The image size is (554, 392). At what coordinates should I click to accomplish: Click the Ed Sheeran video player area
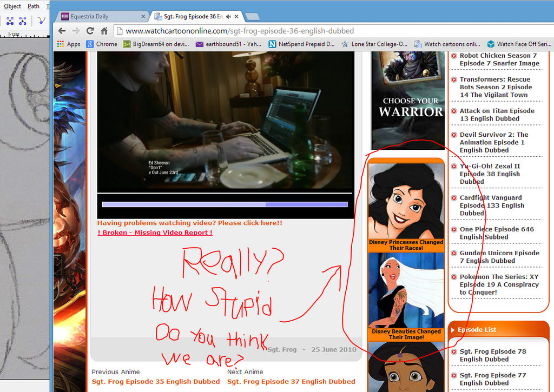(226, 122)
